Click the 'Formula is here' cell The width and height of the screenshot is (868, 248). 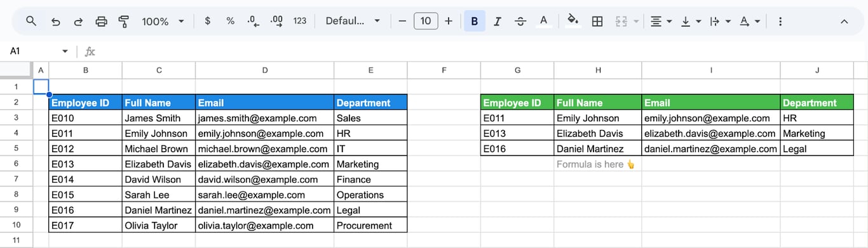point(597,164)
